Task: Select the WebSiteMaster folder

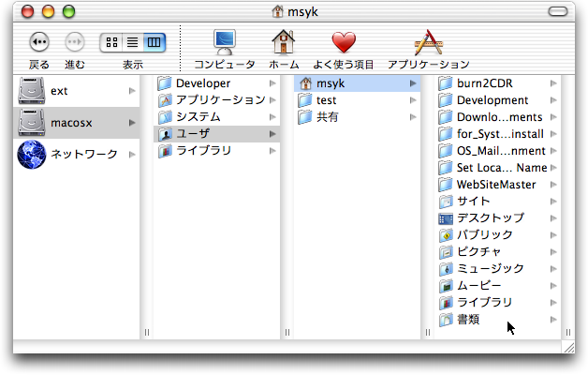Action: [x=495, y=185]
